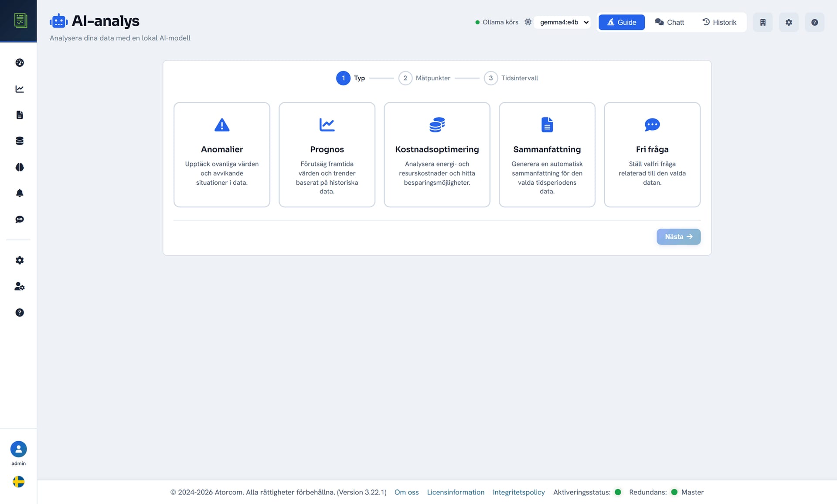Open the settings gear in sidebar
The height and width of the screenshot is (504, 837).
[x=20, y=260]
